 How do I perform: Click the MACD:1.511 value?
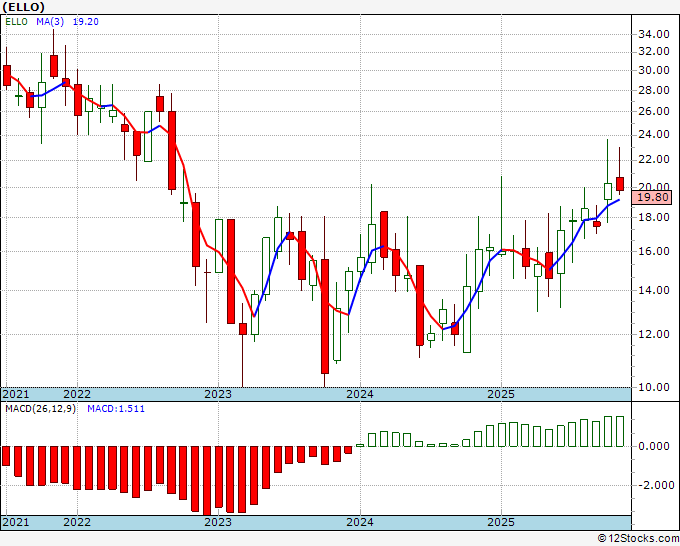(x=116, y=409)
